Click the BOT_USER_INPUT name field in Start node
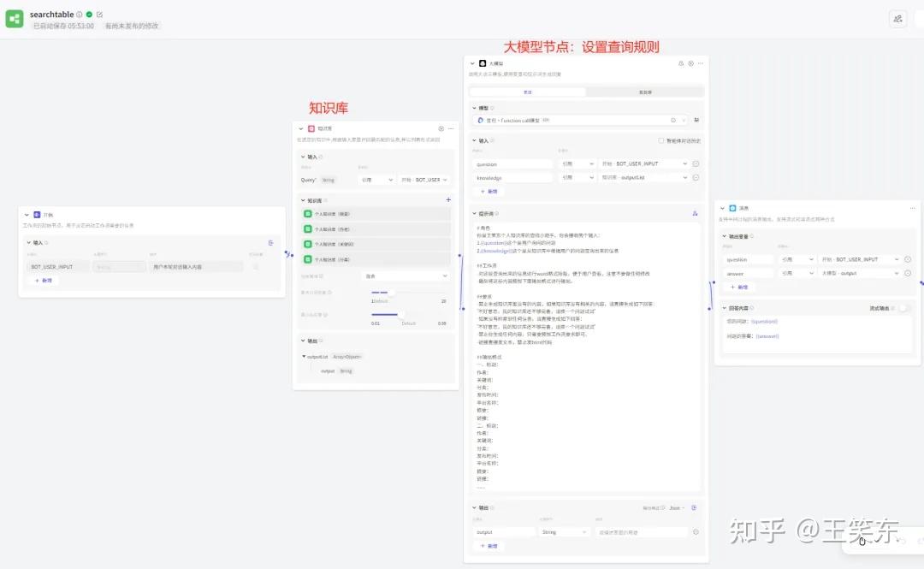The height and width of the screenshot is (569, 924). (x=58, y=267)
